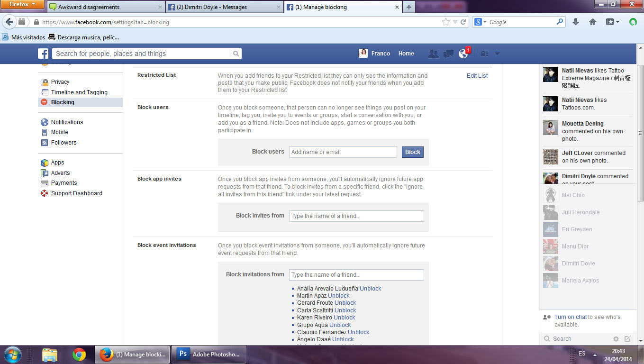The width and height of the screenshot is (644, 364).
Task: Open the Firefox application menu
Action: click(22, 4)
